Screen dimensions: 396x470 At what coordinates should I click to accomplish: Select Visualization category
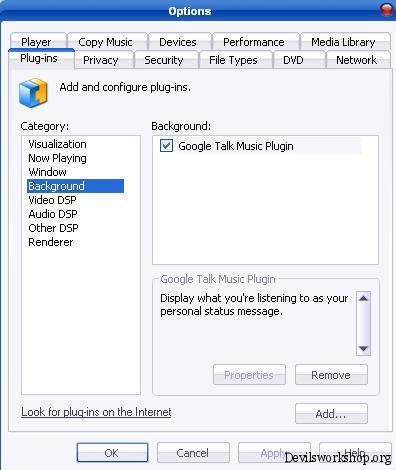tap(57, 144)
